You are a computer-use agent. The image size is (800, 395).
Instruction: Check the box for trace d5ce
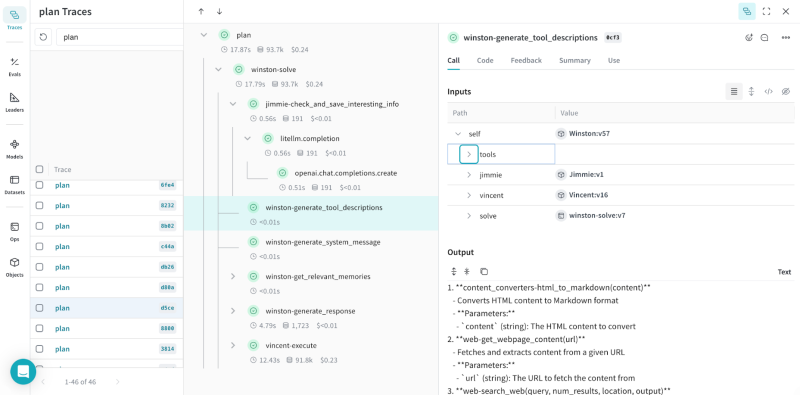click(39, 308)
